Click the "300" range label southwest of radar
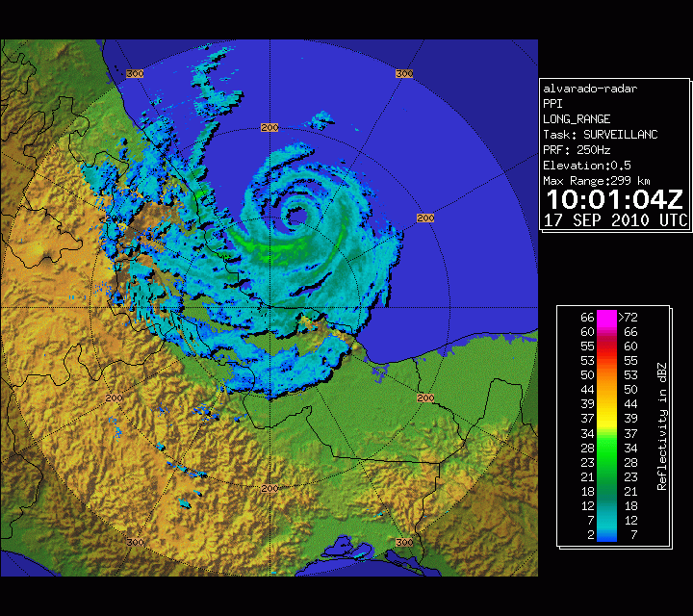 136,542
